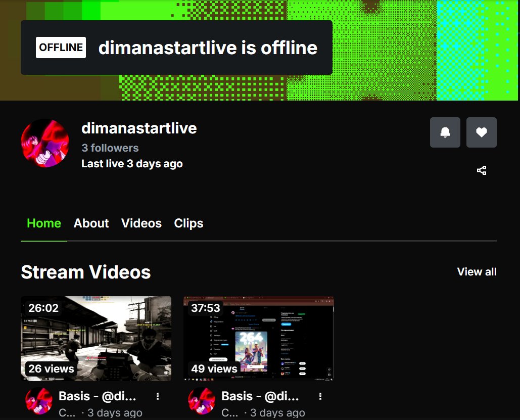
Task: Click the OFFLINE badge on the banner
Action: pos(61,48)
